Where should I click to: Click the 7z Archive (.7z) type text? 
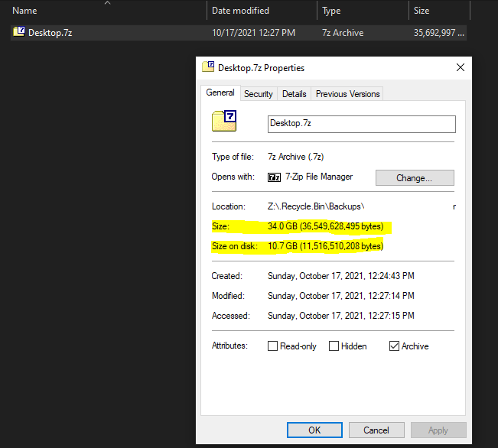(x=296, y=157)
